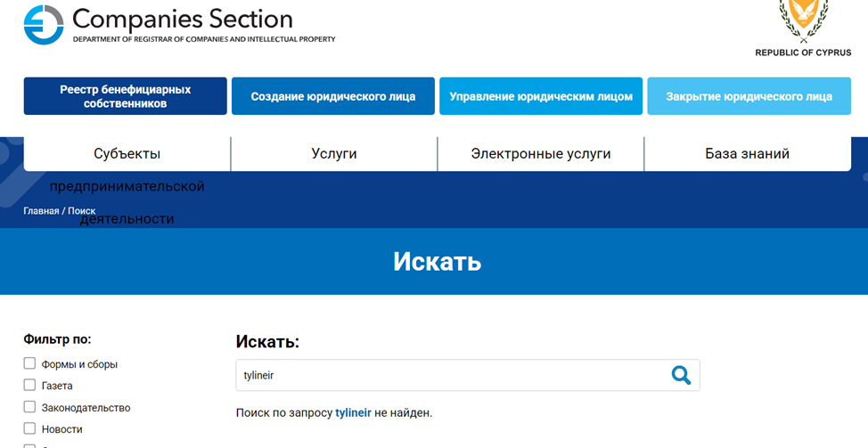868x448 pixels.
Task: Expand the Электронные услуги menu
Action: [541, 153]
